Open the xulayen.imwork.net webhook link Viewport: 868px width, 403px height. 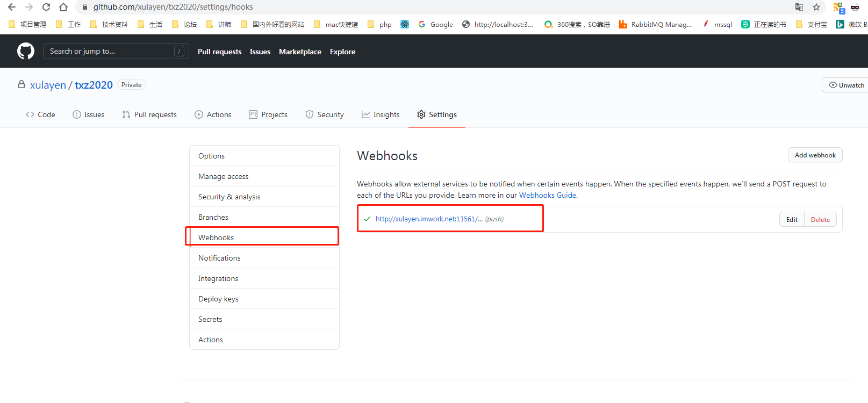click(429, 219)
